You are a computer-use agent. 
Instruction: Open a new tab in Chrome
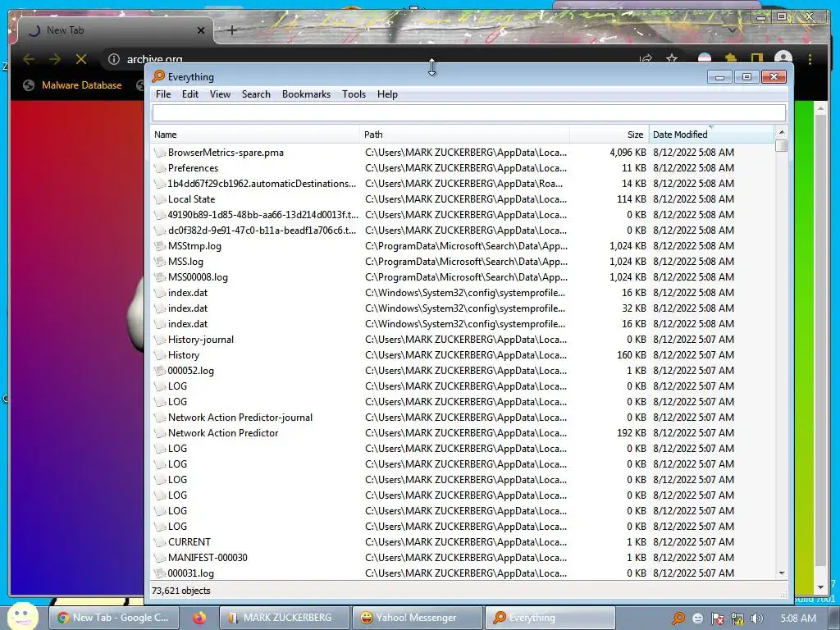pyautogui.click(x=232, y=30)
